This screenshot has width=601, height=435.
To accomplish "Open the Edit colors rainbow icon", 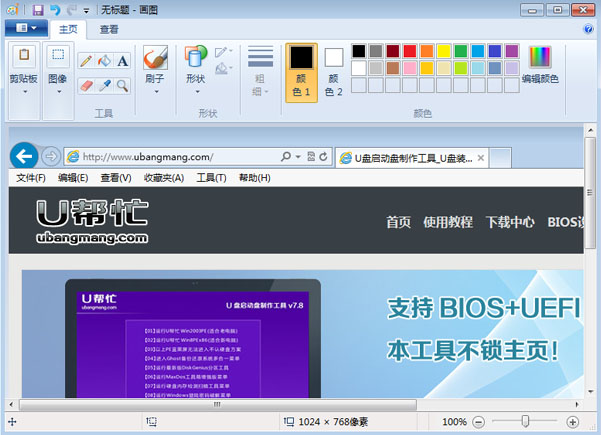I will click(540, 57).
